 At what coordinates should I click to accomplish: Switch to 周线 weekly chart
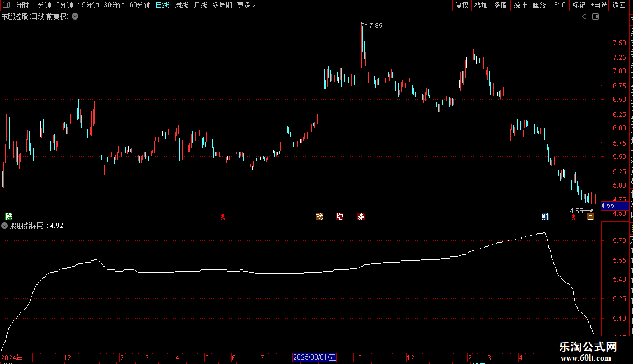[181, 5]
